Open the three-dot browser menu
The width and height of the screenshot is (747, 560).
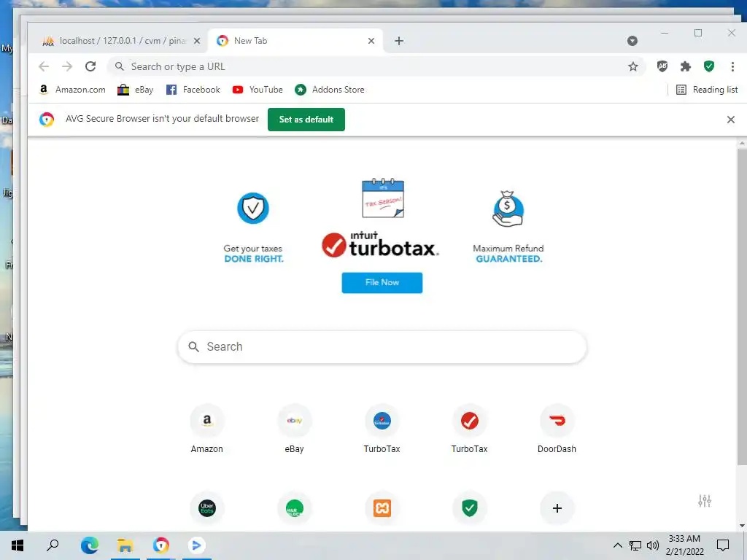pyautogui.click(x=732, y=66)
